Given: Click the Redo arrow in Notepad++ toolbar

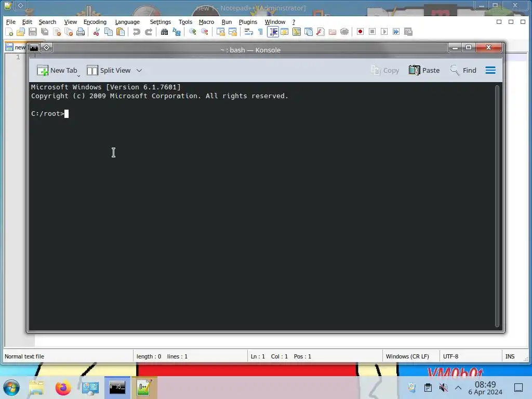Looking at the screenshot, I should pos(148,32).
